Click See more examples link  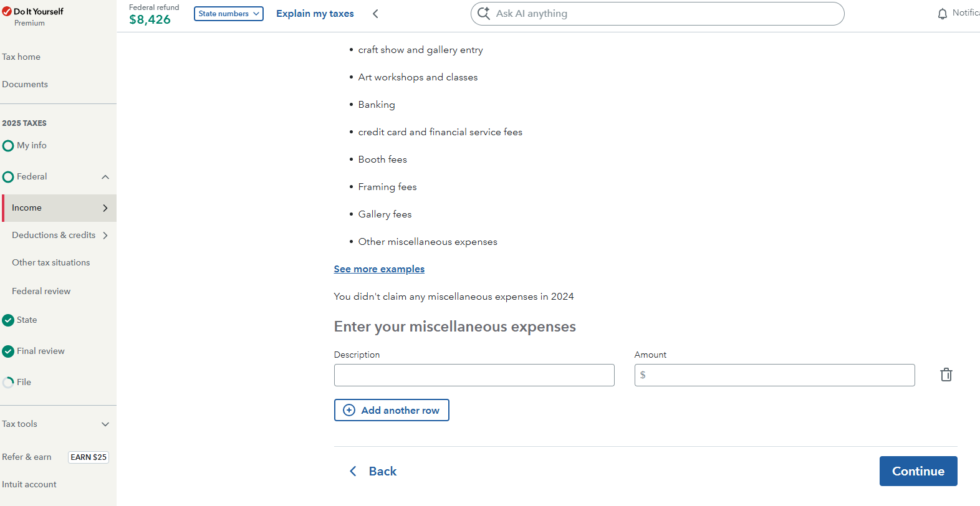379,269
